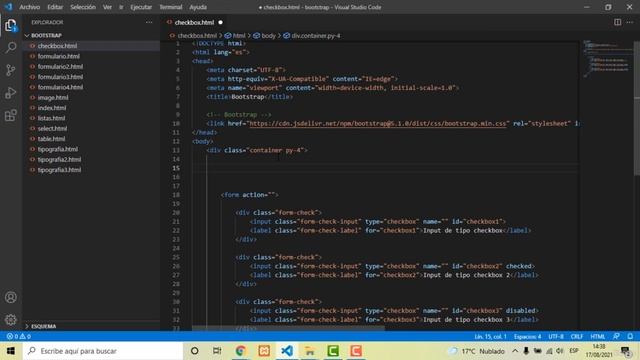
Task: Open notifications bell in status bar
Action: point(630,336)
